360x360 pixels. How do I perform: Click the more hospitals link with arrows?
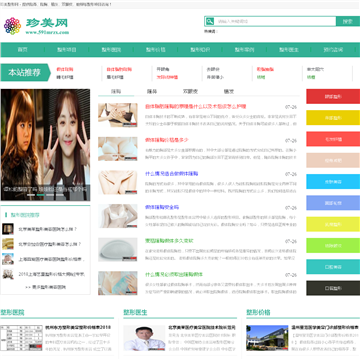tap(46, 287)
